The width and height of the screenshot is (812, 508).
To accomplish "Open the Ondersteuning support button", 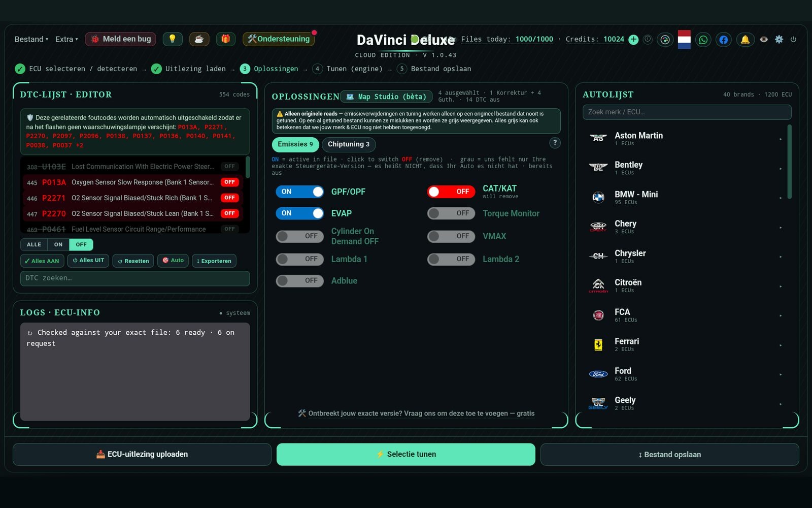I will coord(279,39).
